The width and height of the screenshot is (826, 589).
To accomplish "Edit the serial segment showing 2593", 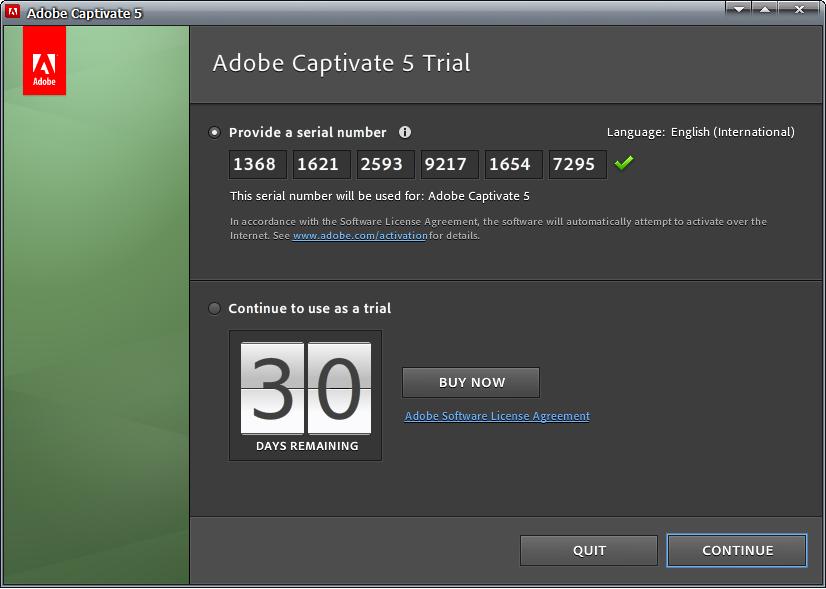I will tap(384, 164).
